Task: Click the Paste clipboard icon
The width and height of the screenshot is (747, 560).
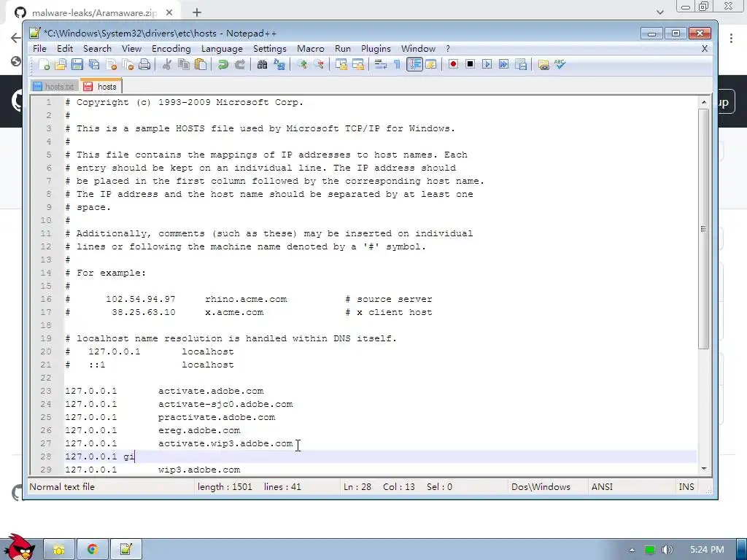Action: point(201,64)
